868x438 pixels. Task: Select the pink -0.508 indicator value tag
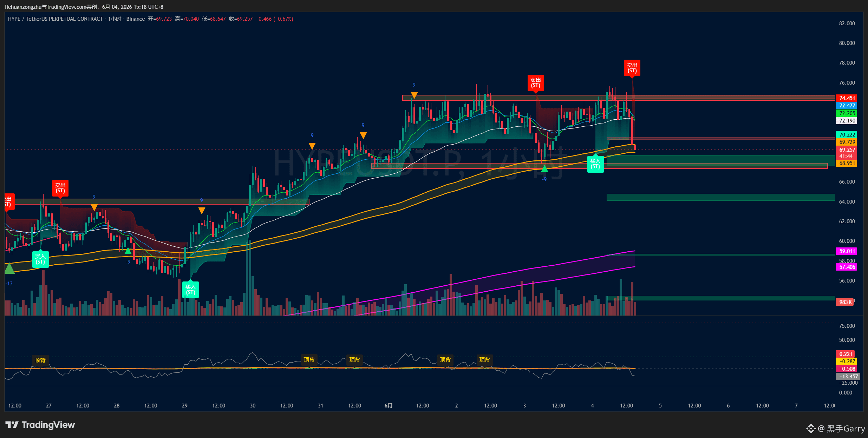point(846,369)
